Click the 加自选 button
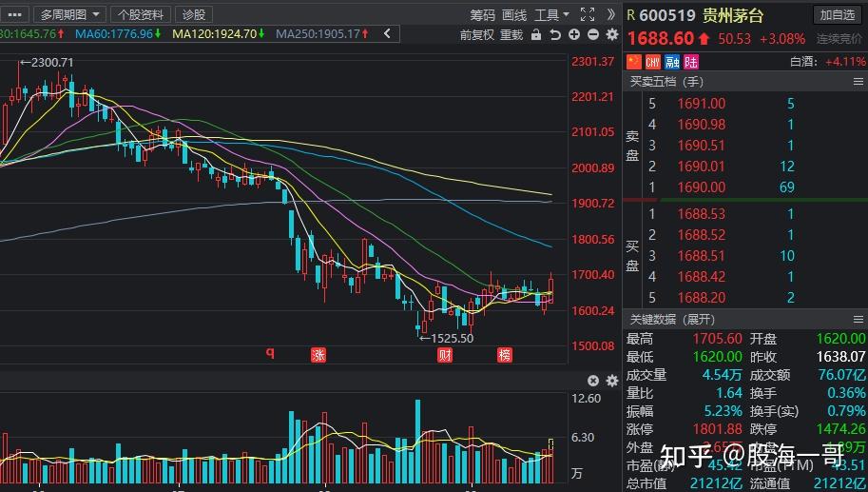868x492 pixels. point(838,14)
